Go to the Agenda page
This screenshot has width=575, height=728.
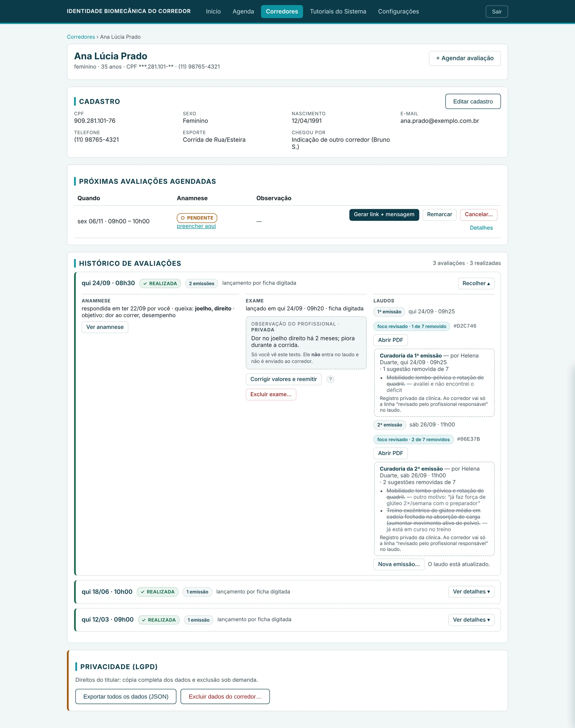pos(243,11)
